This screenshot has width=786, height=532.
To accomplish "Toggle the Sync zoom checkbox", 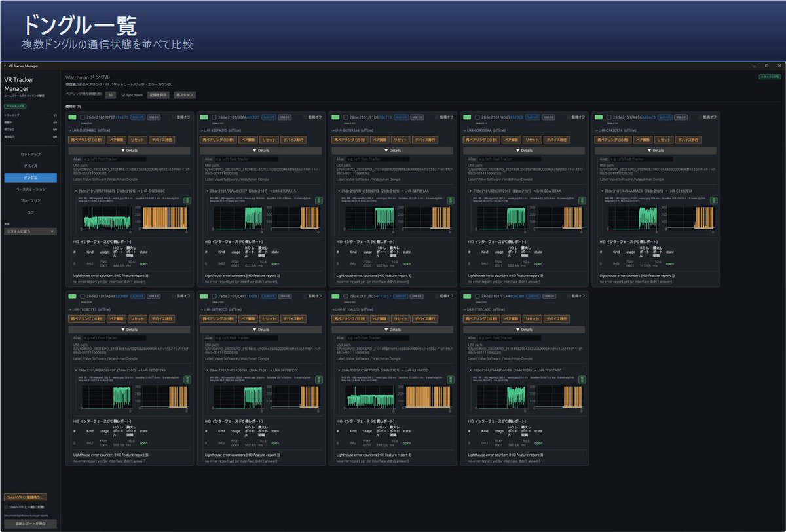I will [123, 95].
